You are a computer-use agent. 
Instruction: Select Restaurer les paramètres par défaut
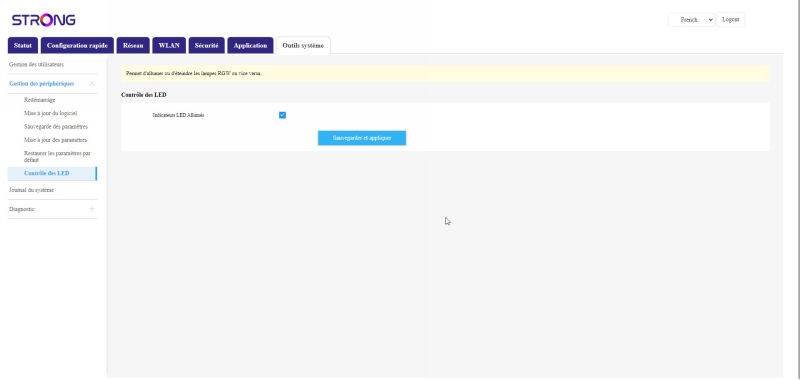pos(57,156)
